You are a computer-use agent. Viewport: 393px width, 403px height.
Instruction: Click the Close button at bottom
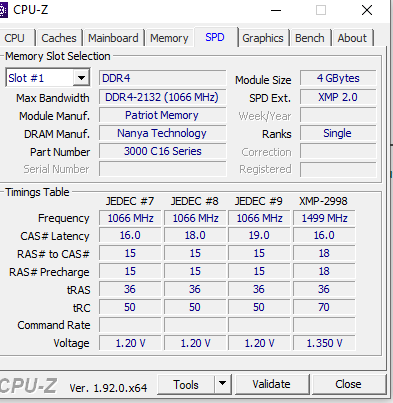[x=348, y=384]
